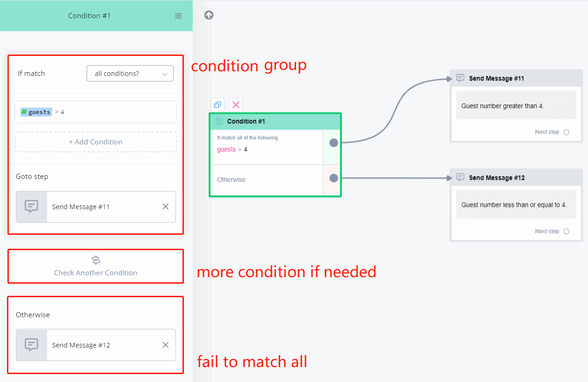Open the Condition #1 panel menu icon
This screenshot has height=382, width=588.
click(178, 16)
